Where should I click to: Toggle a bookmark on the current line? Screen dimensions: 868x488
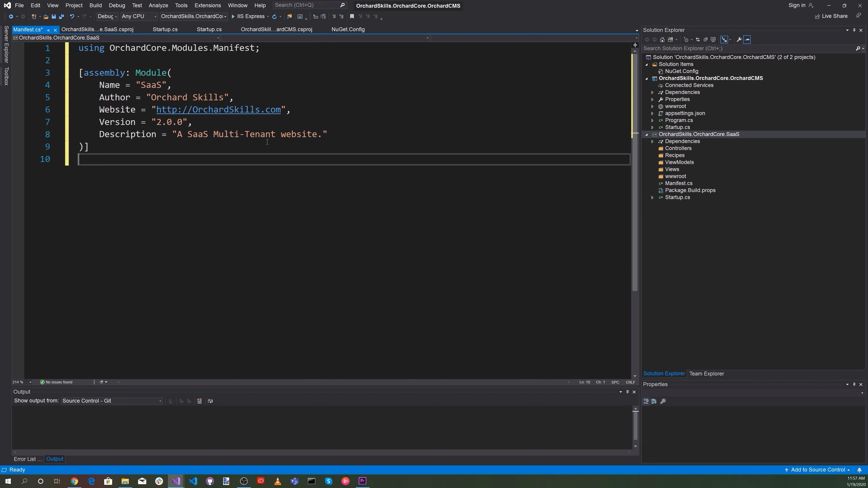352,16
